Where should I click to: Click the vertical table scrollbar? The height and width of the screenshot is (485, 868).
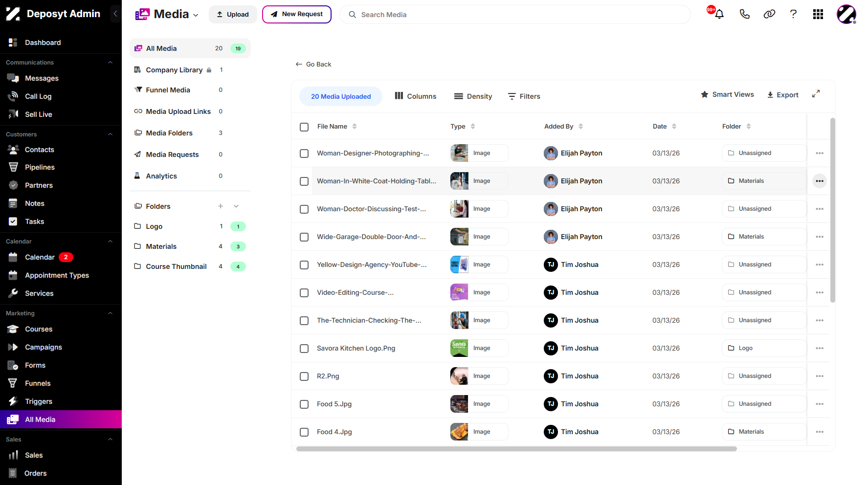click(x=833, y=210)
